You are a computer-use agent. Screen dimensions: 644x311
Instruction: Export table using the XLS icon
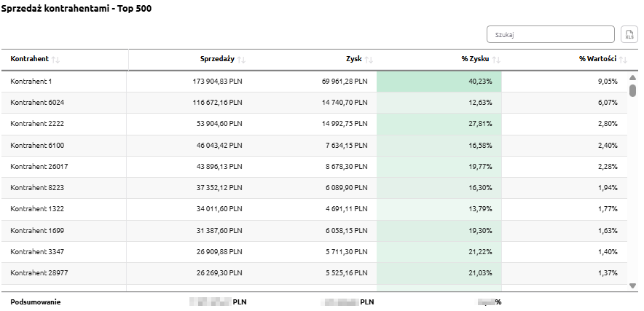(x=629, y=35)
